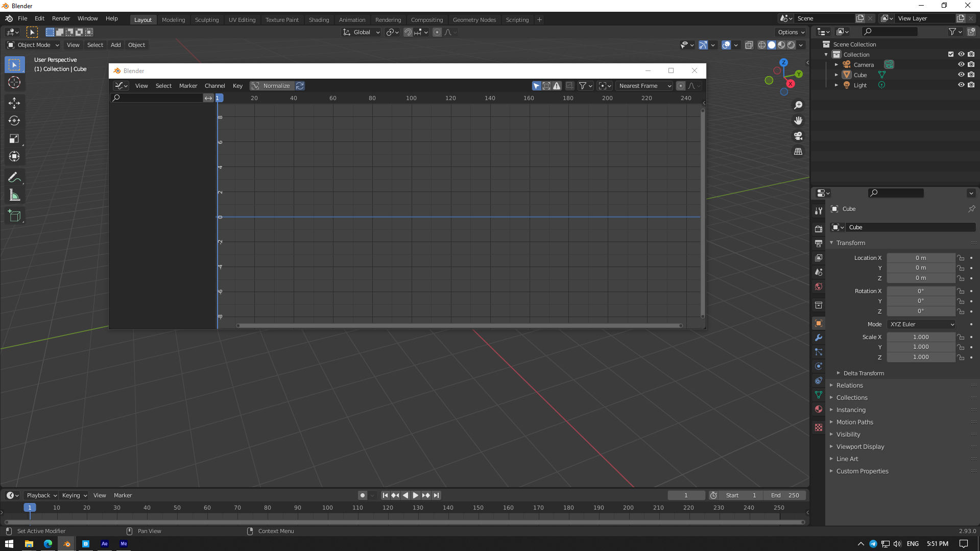Select the Move tool in the toolbar
The width and height of the screenshot is (980, 551).
coord(14,103)
